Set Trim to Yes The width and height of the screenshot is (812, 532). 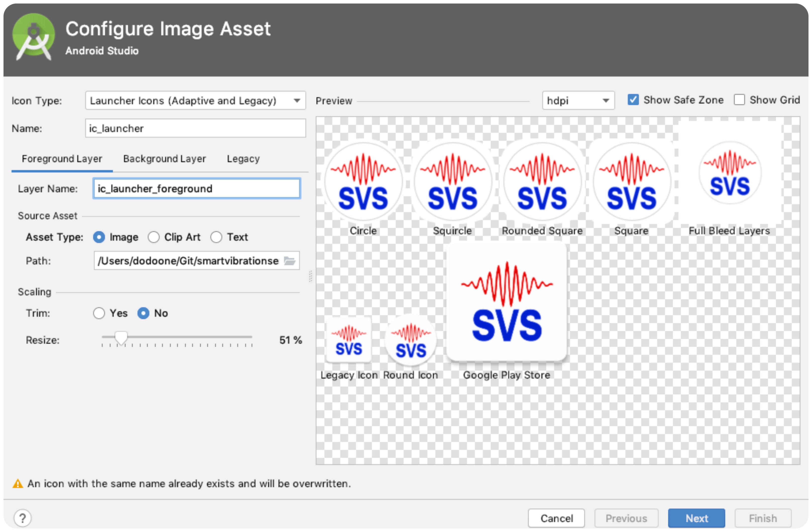tap(99, 313)
